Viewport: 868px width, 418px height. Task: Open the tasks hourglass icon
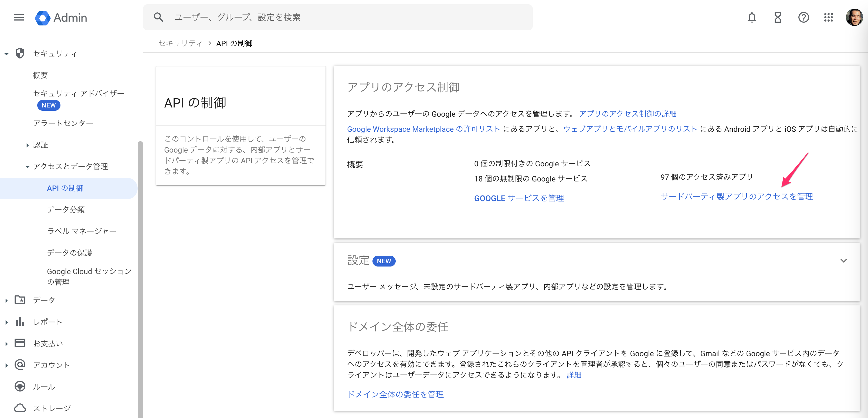tap(778, 17)
